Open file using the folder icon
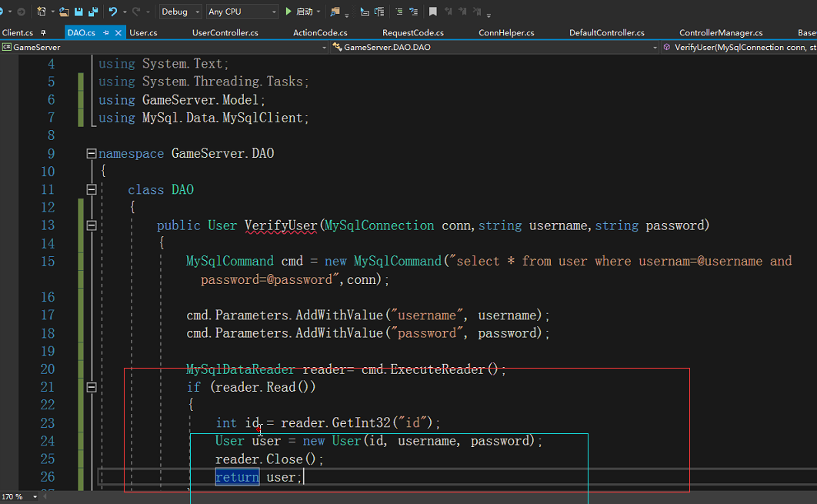817x504 pixels. click(64, 12)
